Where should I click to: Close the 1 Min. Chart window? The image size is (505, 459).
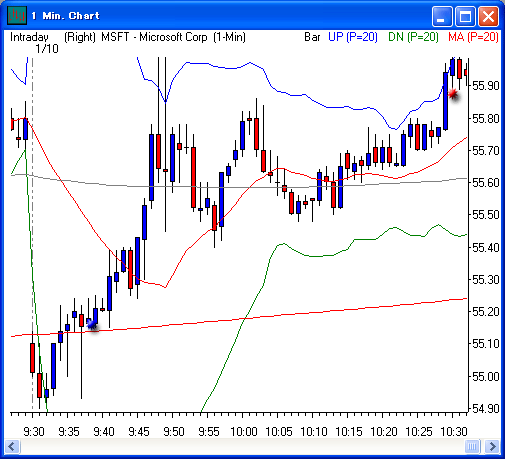[488, 16]
